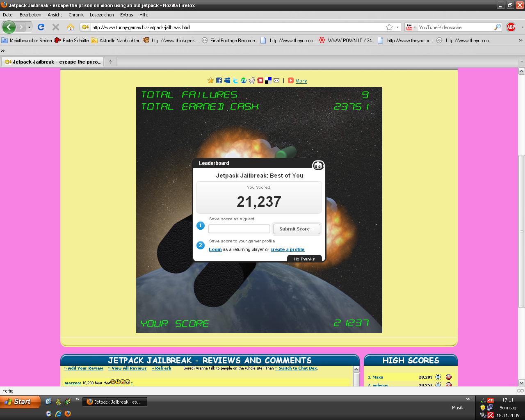This screenshot has height=420, width=525.
Task: Click the guest name input field
Action: point(239,229)
